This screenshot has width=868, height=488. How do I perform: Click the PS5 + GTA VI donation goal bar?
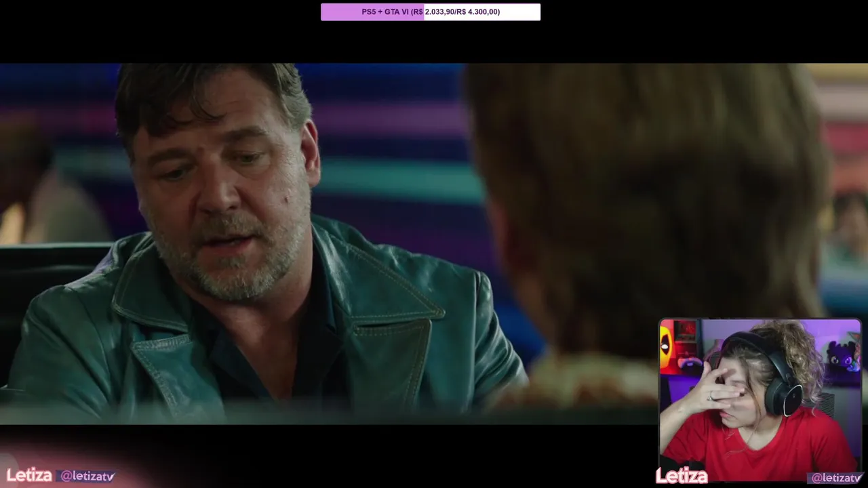pos(431,12)
